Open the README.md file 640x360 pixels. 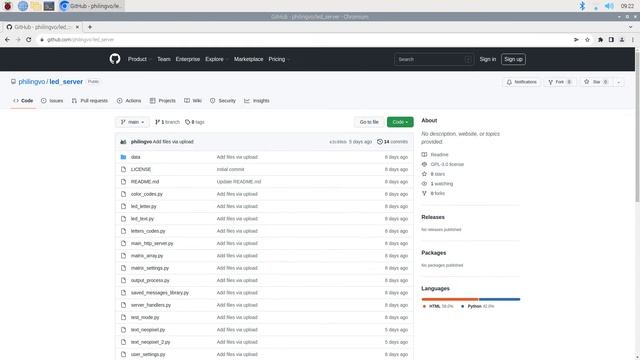click(x=144, y=182)
